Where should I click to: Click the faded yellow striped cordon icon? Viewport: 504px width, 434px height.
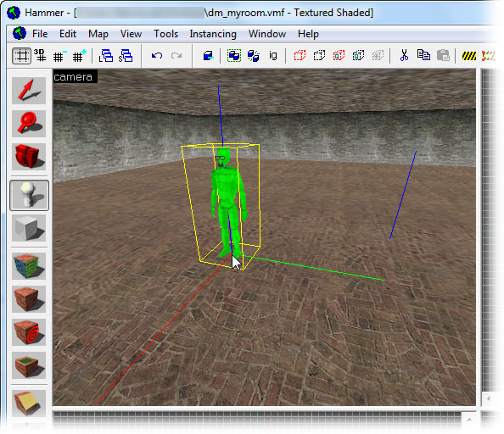tap(489, 56)
